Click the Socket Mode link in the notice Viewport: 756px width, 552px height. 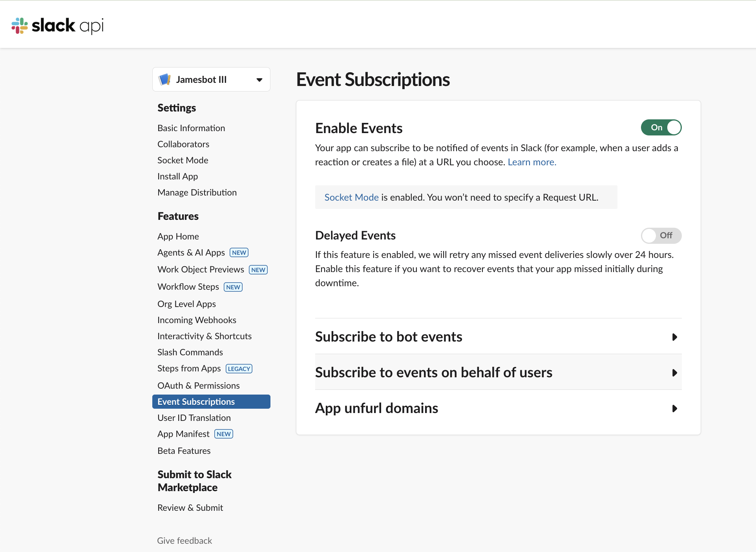tap(351, 197)
